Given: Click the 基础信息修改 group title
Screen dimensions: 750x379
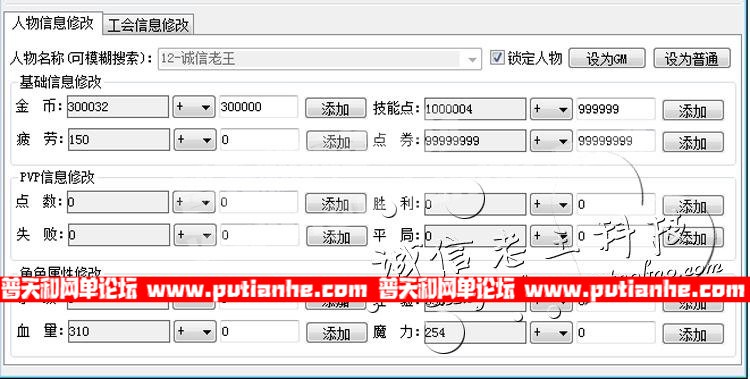Looking at the screenshot, I should tap(60, 82).
